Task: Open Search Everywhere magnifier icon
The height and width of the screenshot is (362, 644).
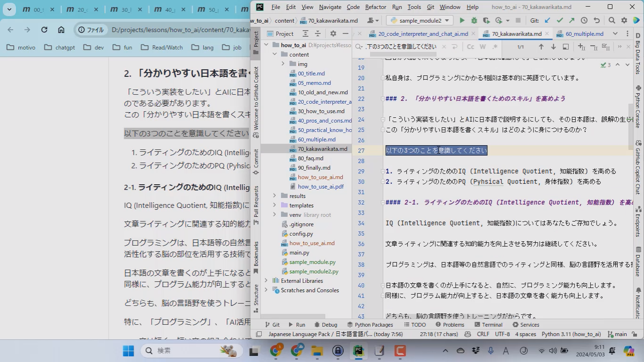Action: (x=612, y=20)
